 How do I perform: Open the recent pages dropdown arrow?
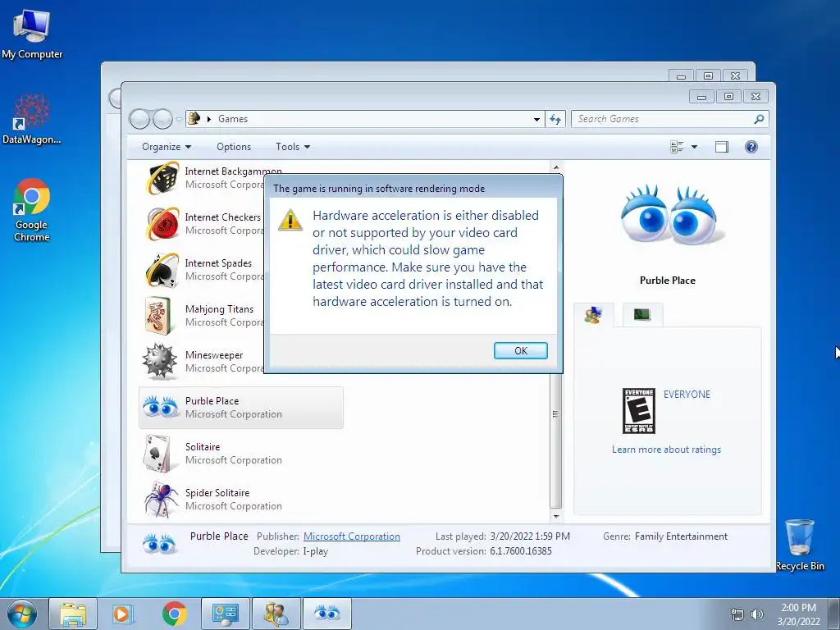point(179,120)
